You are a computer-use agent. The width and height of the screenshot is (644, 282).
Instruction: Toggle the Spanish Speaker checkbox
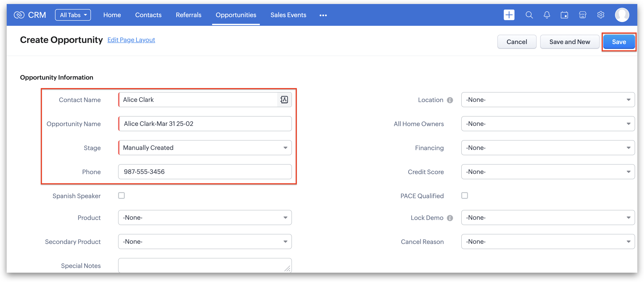tap(121, 195)
